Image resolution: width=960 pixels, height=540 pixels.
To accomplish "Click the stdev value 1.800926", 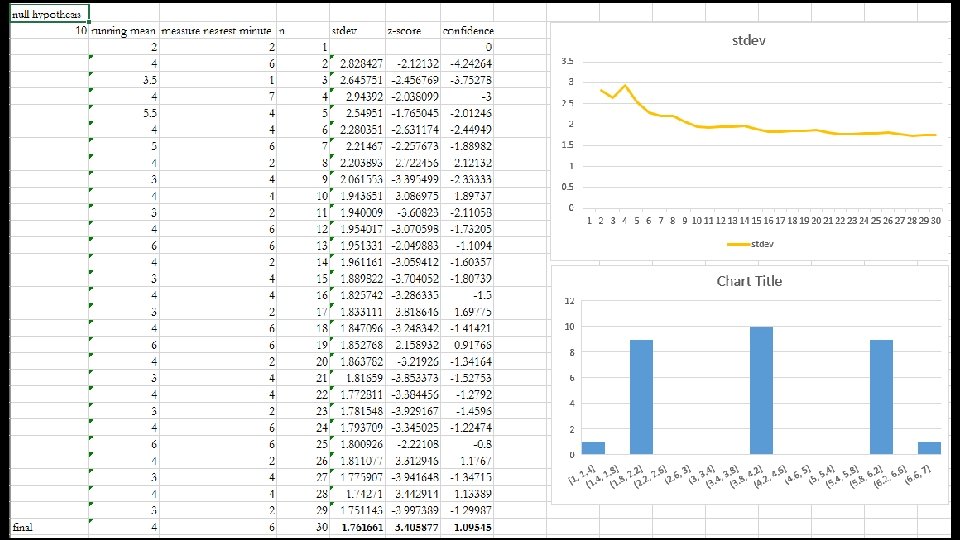I will coord(357,444).
